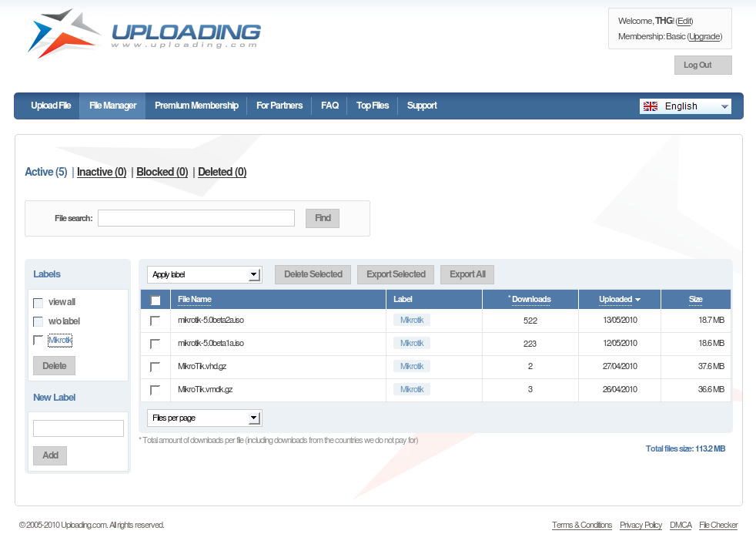The height and width of the screenshot is (534, 756).
Task: Open the Files per page dropdown
Action: (x=205, y=418)
